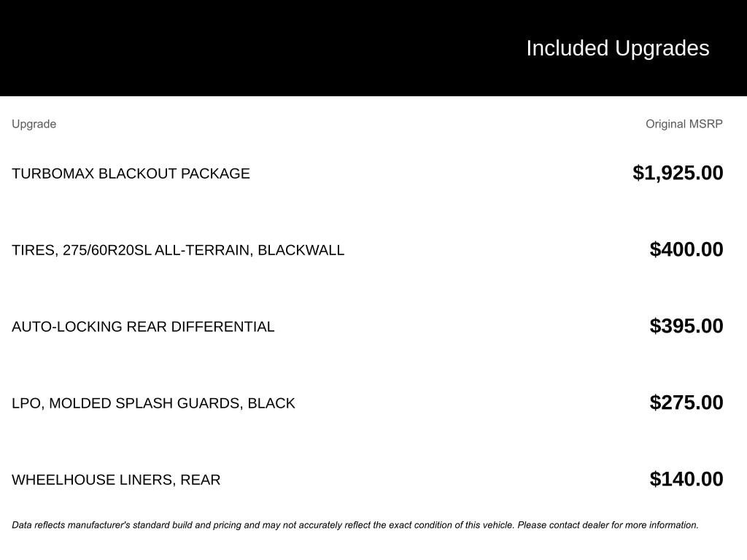This screenshot has width=747, height=560.
Task: Click the black header banner
Action: (x=373, y=47)
